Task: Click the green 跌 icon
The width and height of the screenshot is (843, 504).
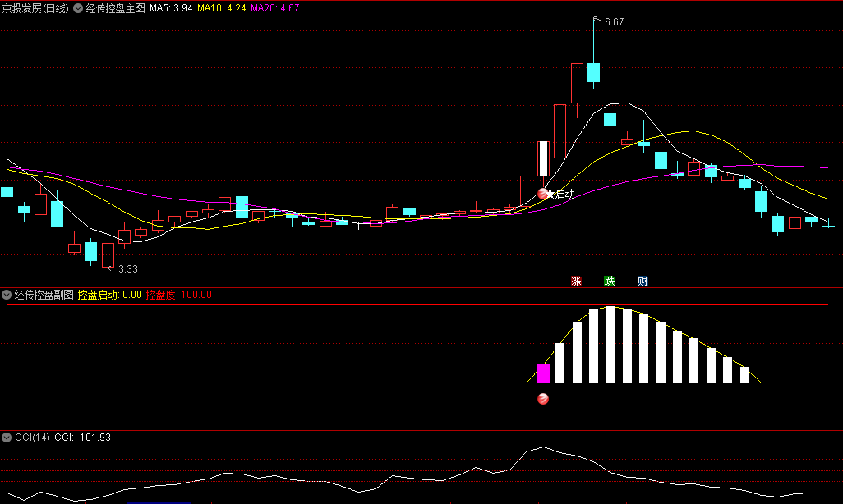Action: tap(609, 281)
